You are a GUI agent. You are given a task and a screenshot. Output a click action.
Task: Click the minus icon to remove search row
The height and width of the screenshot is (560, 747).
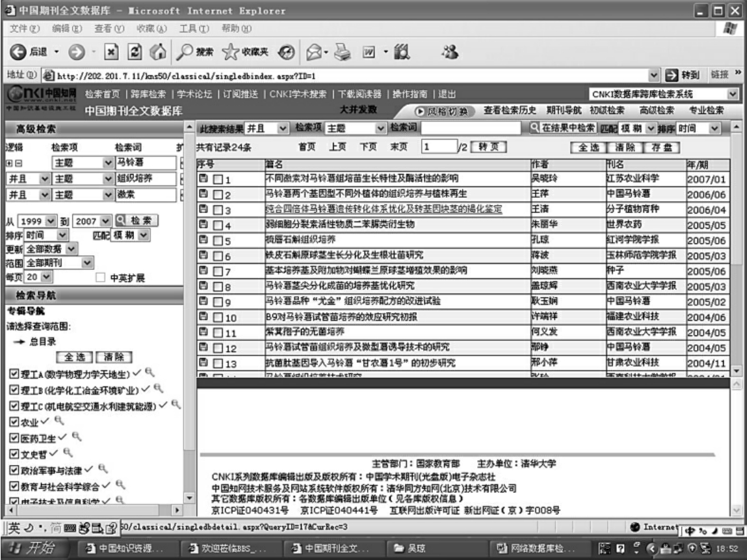(18, 163)
